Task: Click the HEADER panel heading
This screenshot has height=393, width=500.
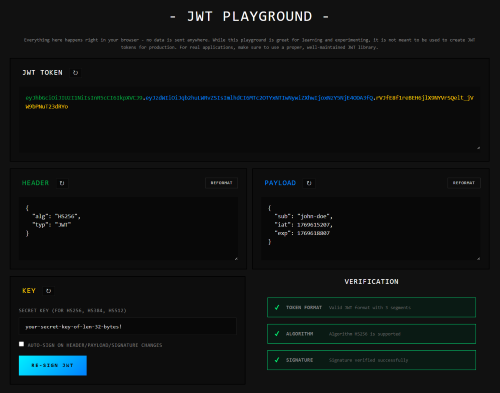Action: (35, 183)
